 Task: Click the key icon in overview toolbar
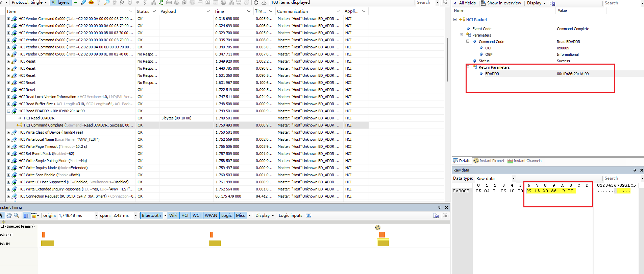coord(99,2)
